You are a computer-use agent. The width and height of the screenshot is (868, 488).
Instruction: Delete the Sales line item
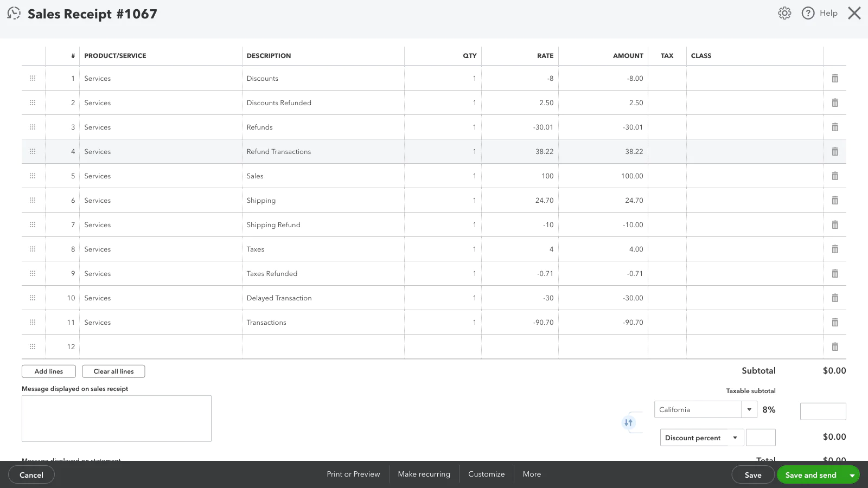(x=835, y=176)
